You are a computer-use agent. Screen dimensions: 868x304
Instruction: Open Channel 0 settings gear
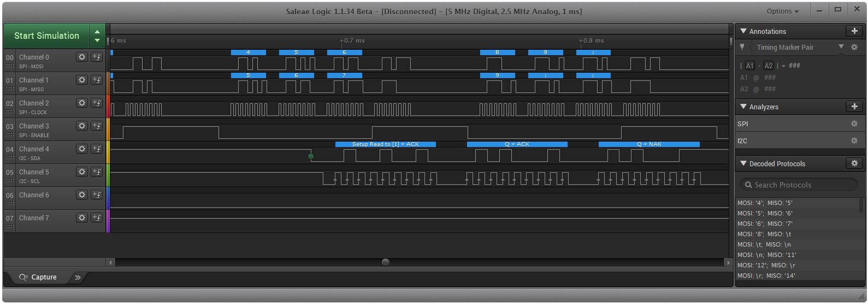(82, 57)
